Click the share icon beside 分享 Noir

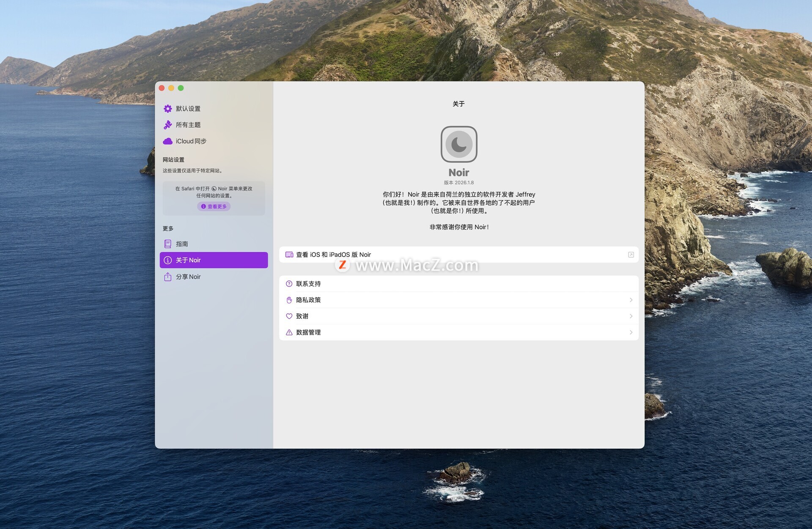[167, 277]
